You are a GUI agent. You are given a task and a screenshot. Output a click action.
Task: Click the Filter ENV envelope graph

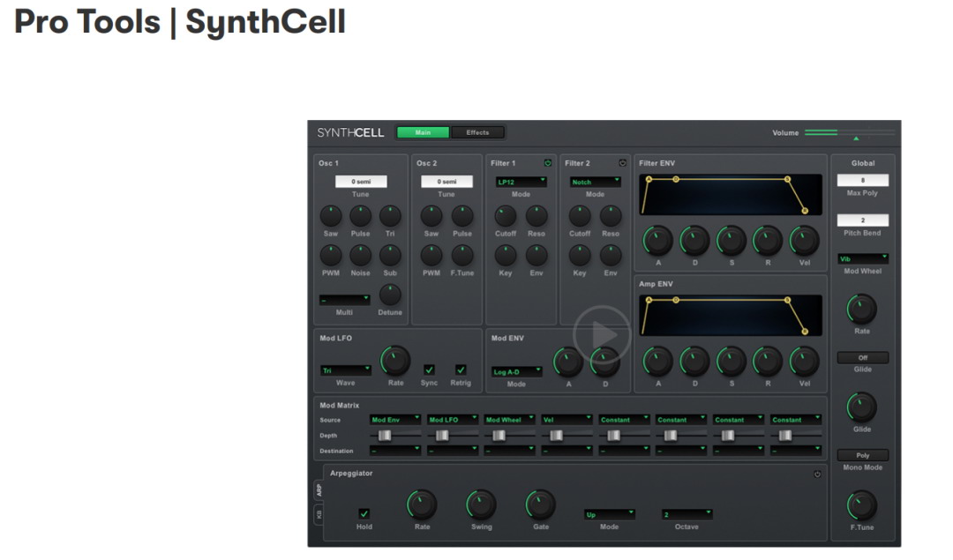point(731,194)
